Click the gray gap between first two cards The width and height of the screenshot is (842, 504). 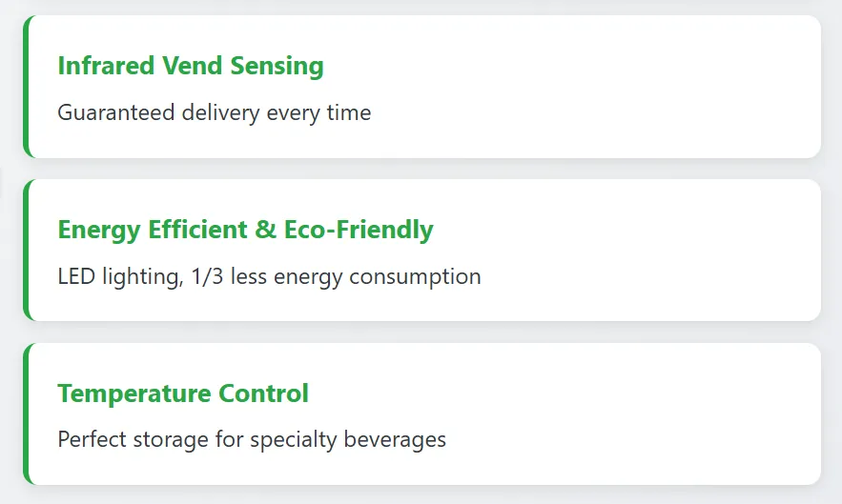tap(420, 169)
